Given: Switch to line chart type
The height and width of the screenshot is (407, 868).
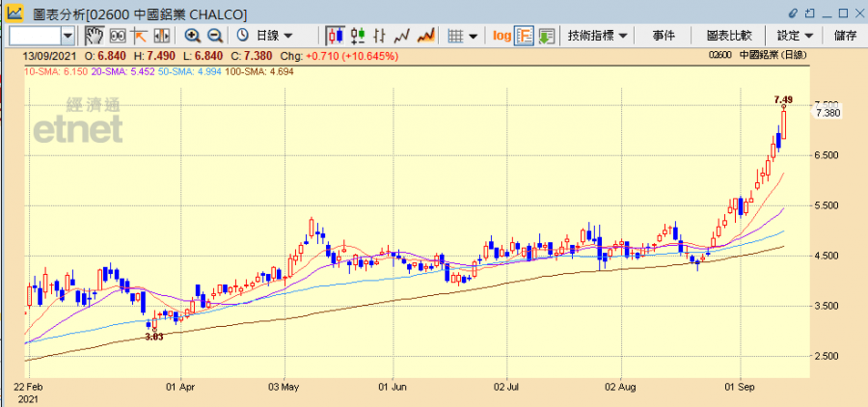Looking at the screenshot, I should click(402, 36).
